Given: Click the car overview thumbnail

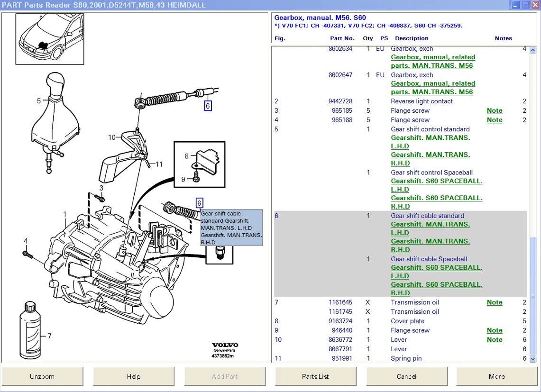Looking at the screenshot, I should click(x=50, y=39).
